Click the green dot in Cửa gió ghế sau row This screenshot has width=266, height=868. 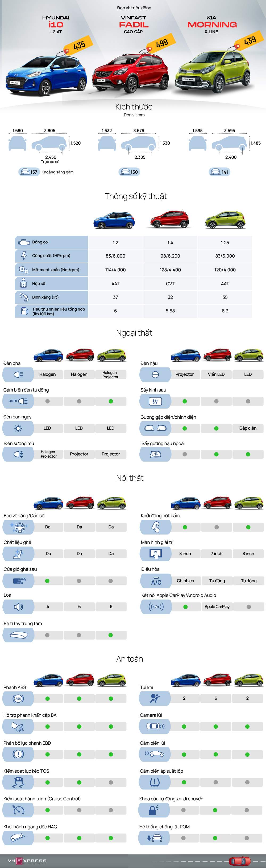coord(47,581)
